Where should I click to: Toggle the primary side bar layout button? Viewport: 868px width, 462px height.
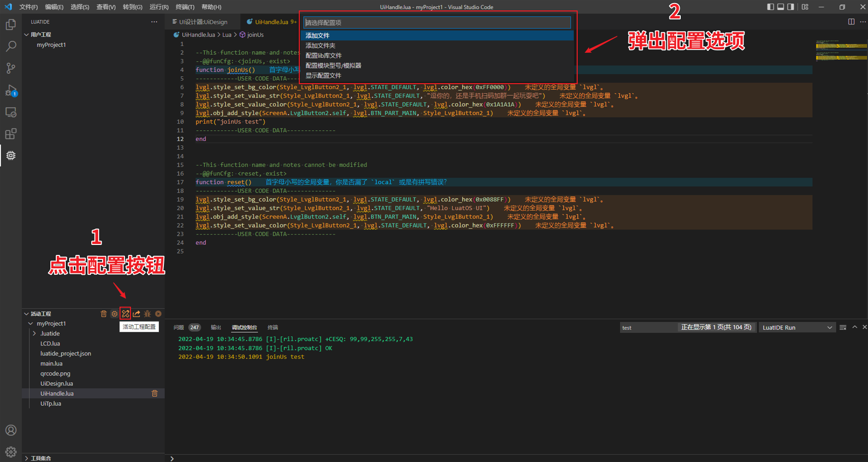[770, 7]
